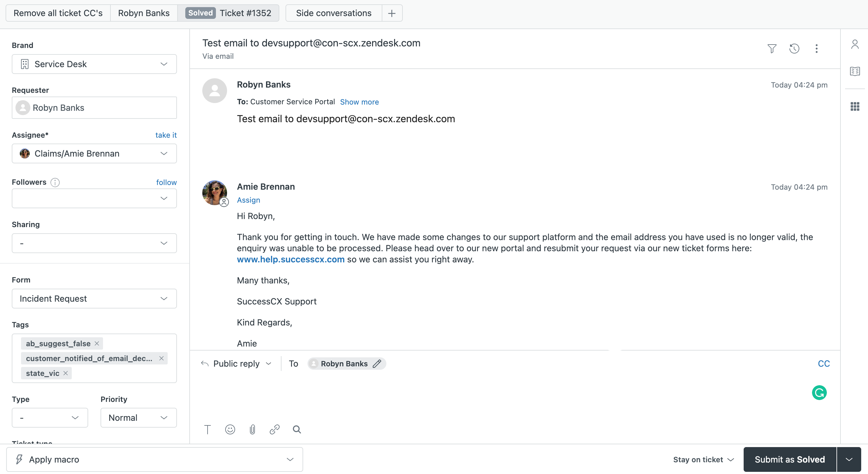868x474 pixels.
Task: Open the Apps panel
Action: [855, 106]
